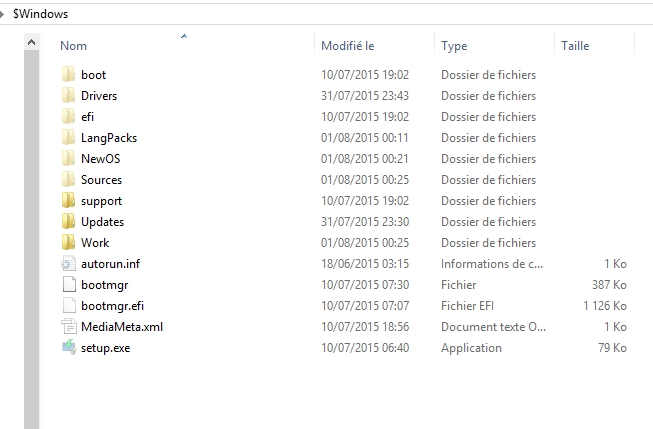Click the $Windows path segment

tap(40, 14)
